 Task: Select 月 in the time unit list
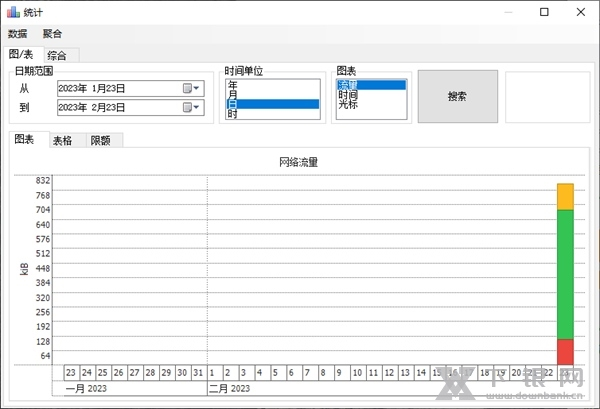pos(273,94)
